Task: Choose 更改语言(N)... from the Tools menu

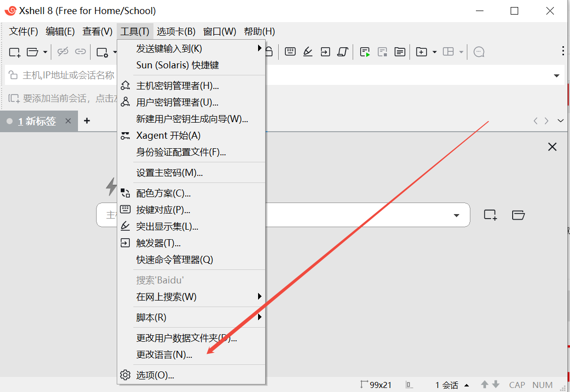Action: click(164, 355)
